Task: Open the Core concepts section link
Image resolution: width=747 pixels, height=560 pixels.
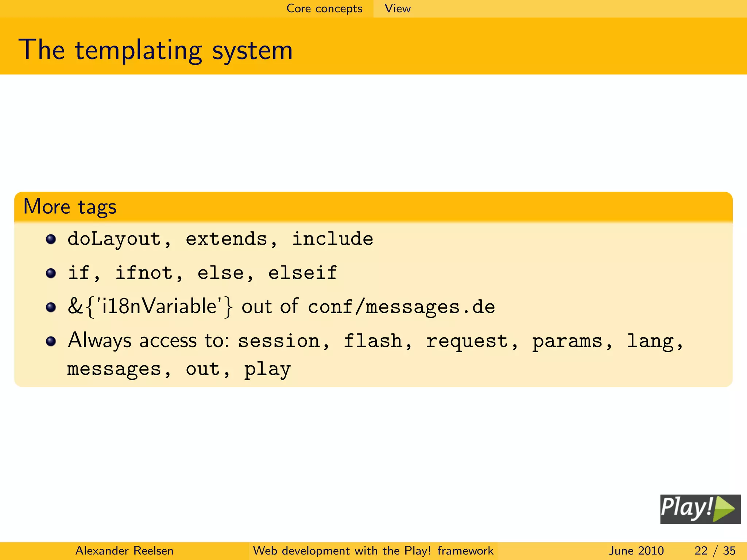Action: point(324,8)
